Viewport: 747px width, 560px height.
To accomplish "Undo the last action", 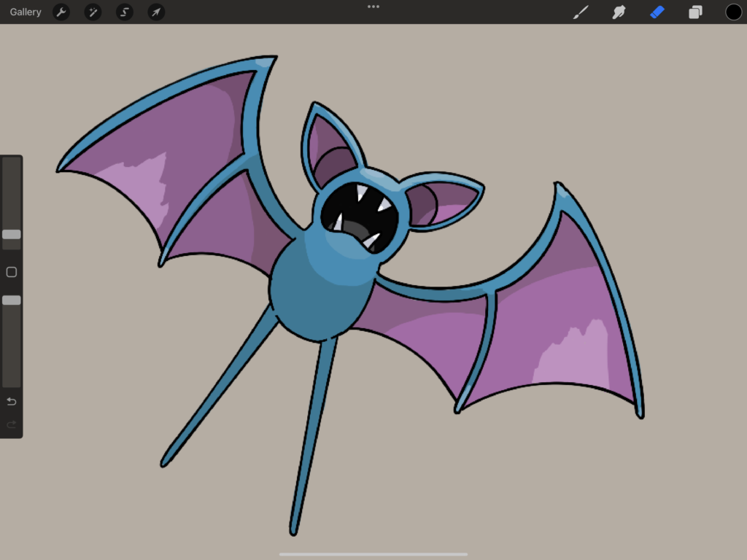I will click(x=12, y=402).
